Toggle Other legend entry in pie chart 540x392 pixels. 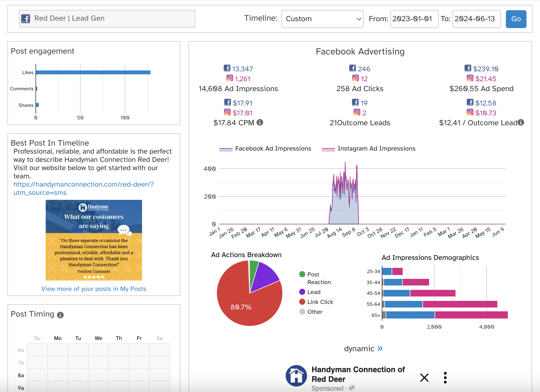311,312
